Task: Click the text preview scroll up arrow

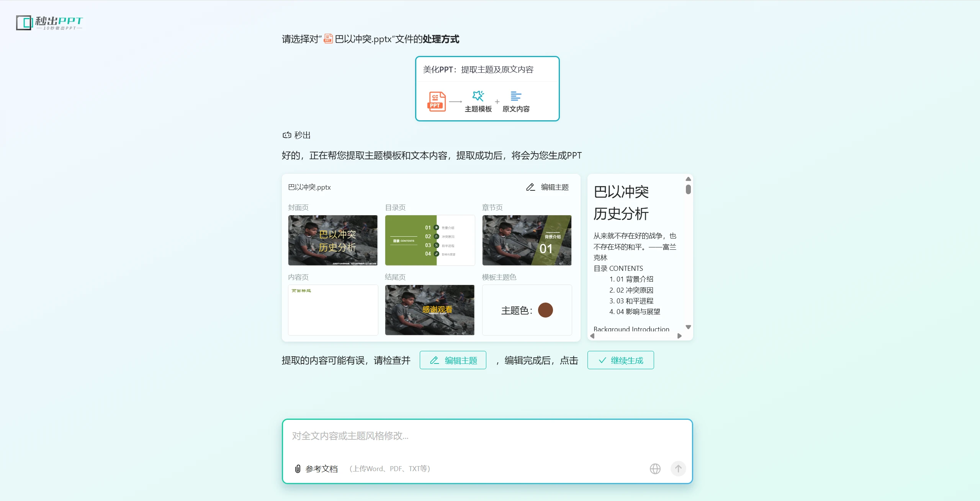Action: (688, 179)
